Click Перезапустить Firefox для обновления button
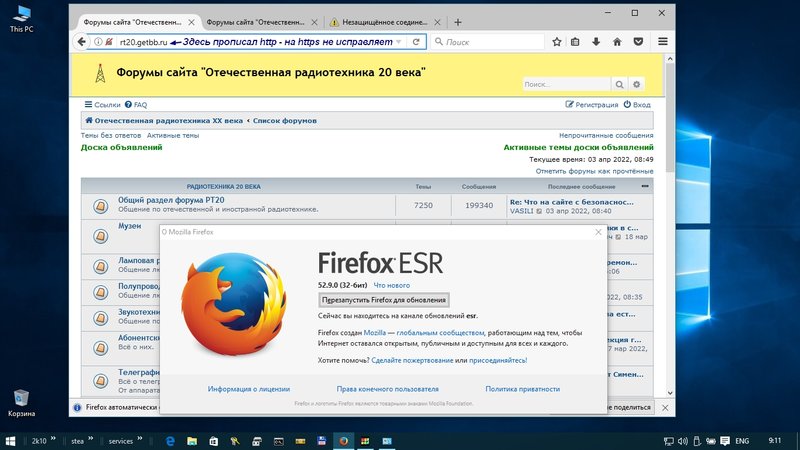 (x=384, y=300)
